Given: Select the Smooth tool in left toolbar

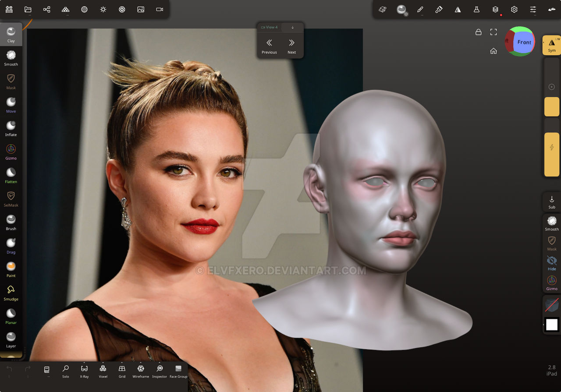Looking at the screenshot, I should click(11, 58).
